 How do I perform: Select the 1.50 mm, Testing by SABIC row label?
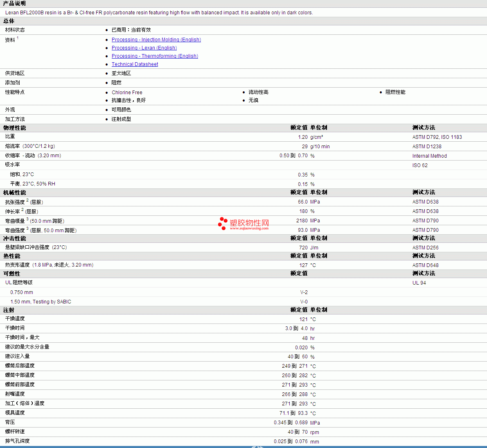41,302
